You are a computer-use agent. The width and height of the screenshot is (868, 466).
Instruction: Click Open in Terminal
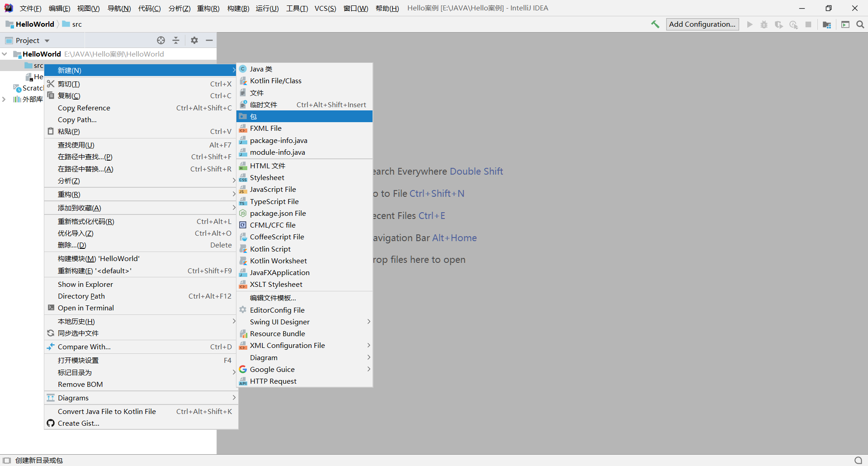pyautogui.click(x=141, y=308)
